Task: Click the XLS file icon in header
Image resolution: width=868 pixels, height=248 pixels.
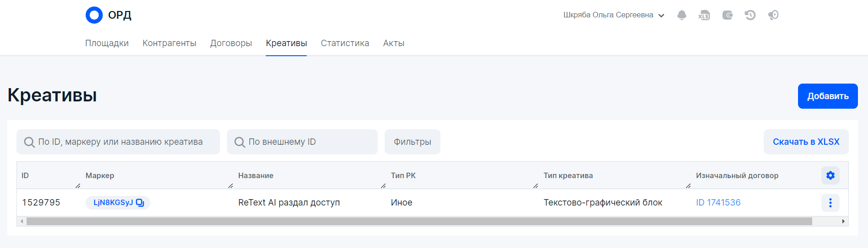Action: (704, 15)
